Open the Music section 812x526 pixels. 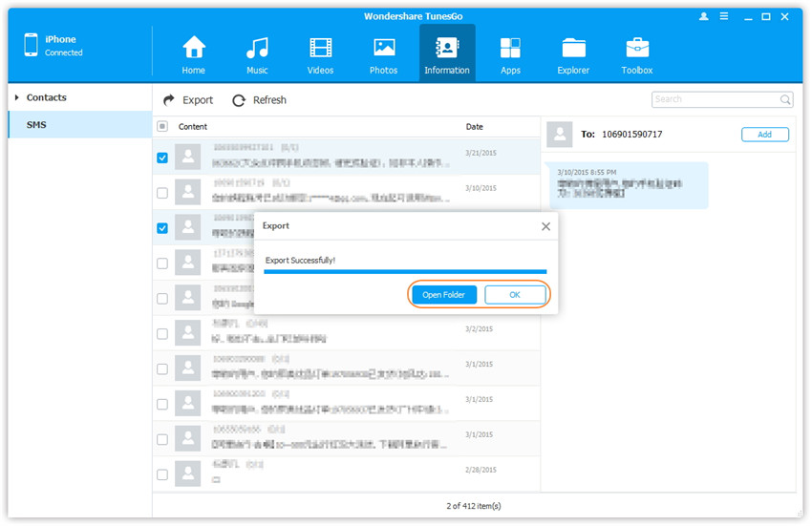click(x=257, y=54)
